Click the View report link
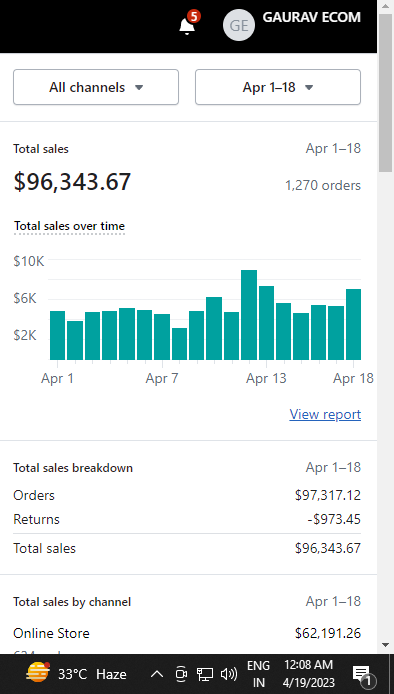Screen dimensions: 394x694 pyautogui.click(x=325, y=414)
